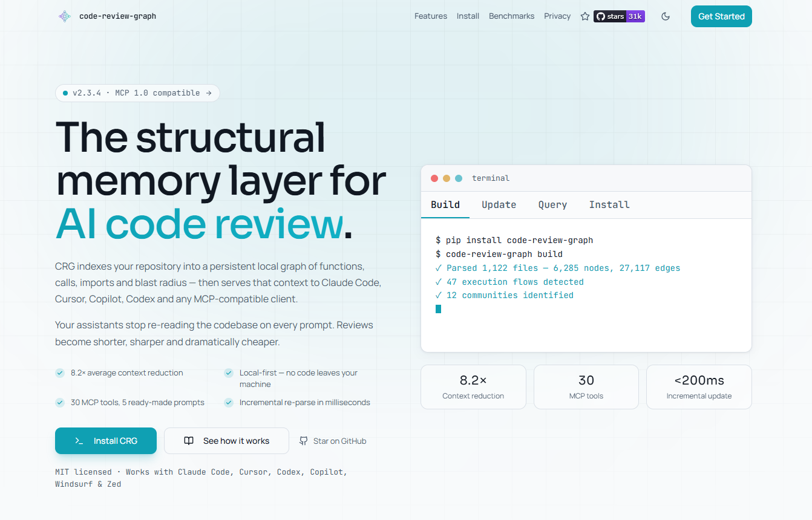
Task: Click the Get Started button
Action: click(x=721, y=16)
